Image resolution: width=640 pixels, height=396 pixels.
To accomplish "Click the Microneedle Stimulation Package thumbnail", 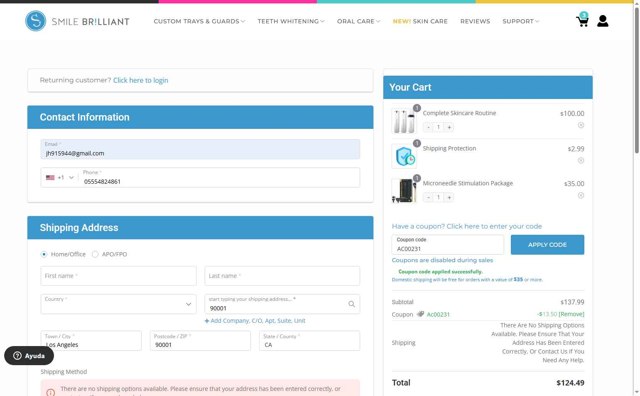I will coord(404,191).
